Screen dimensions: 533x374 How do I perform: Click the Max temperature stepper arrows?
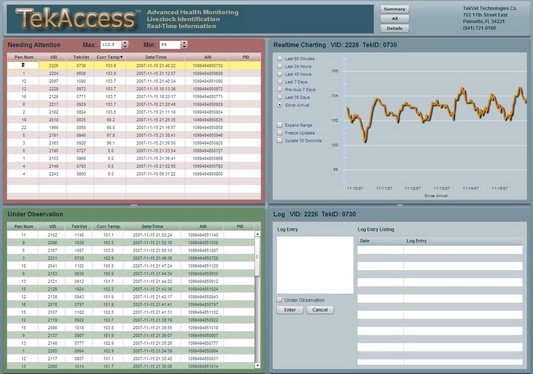[125, 45]
